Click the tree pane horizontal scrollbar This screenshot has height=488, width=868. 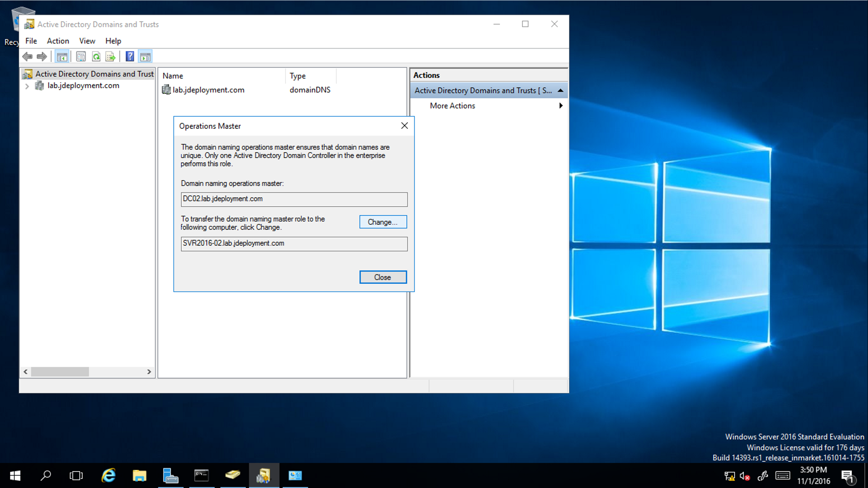coord(60,371)
